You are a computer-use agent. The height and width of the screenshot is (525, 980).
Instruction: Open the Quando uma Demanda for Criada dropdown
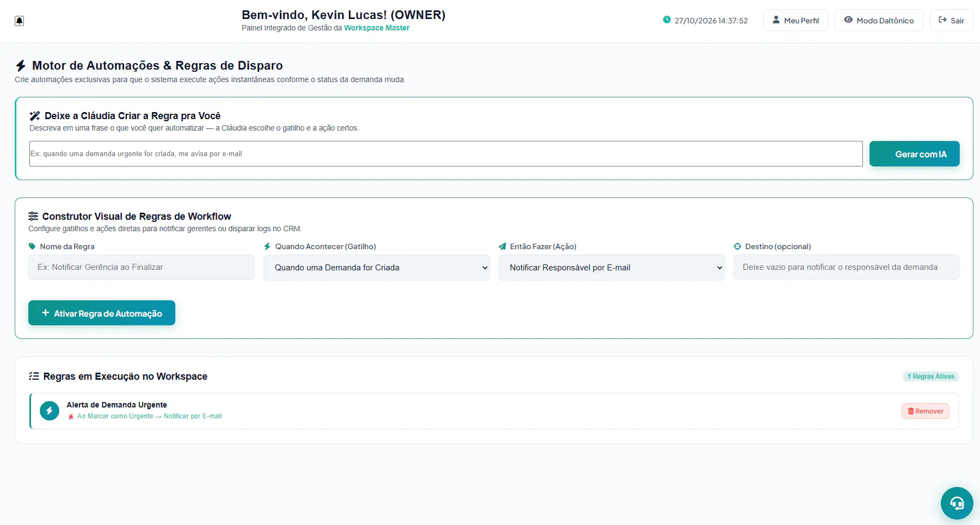tap(377, 268)
